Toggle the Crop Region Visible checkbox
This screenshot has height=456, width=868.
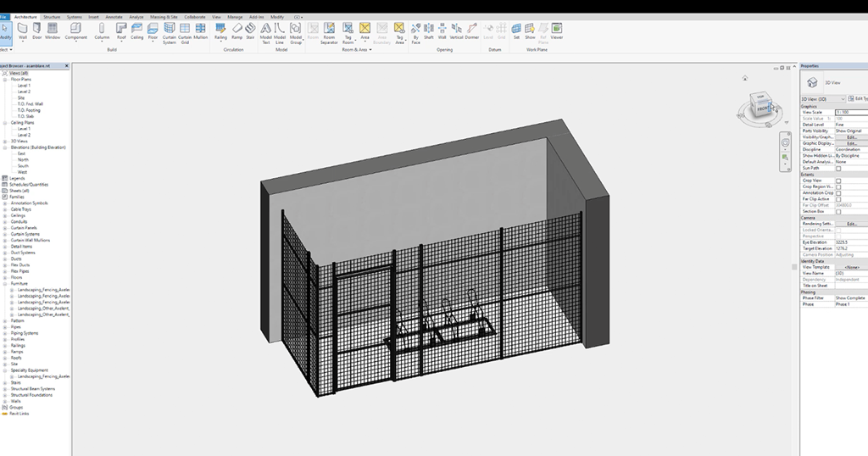point(838,186)
